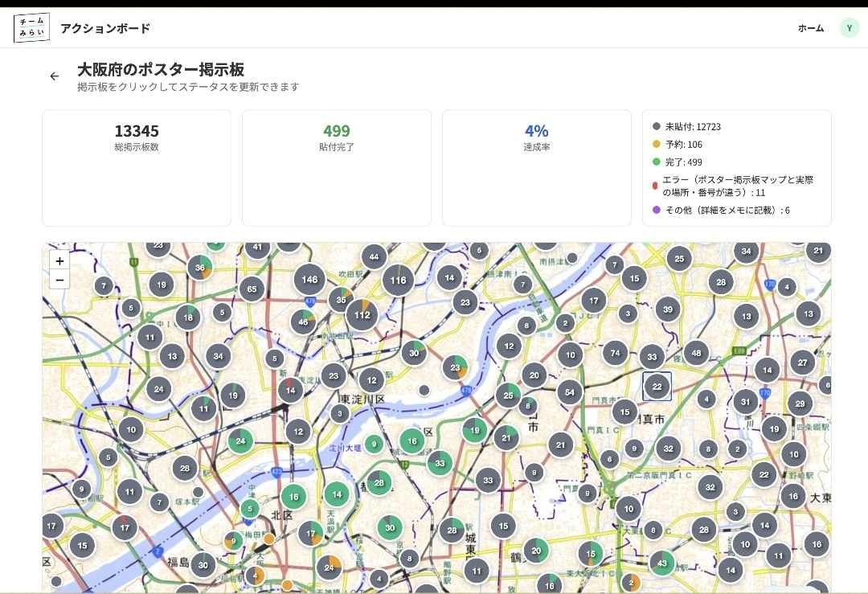
Task: Open the user avatar labeled Y
Action: tap(849, 28)
